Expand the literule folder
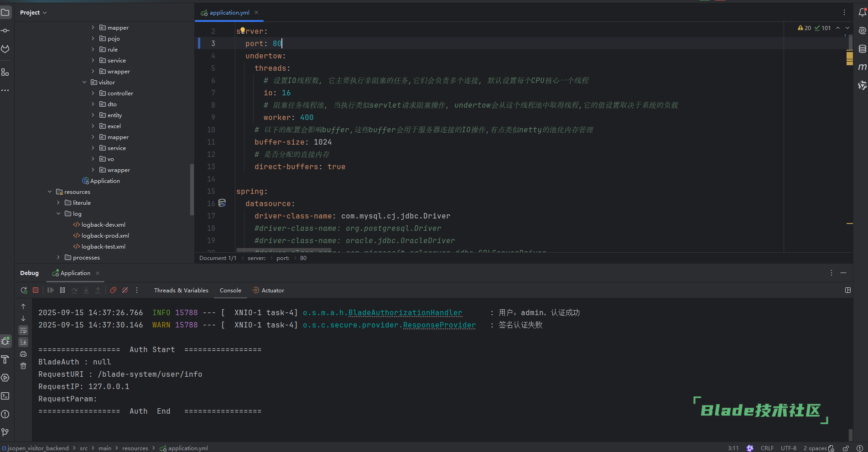 tap(58, 203)
